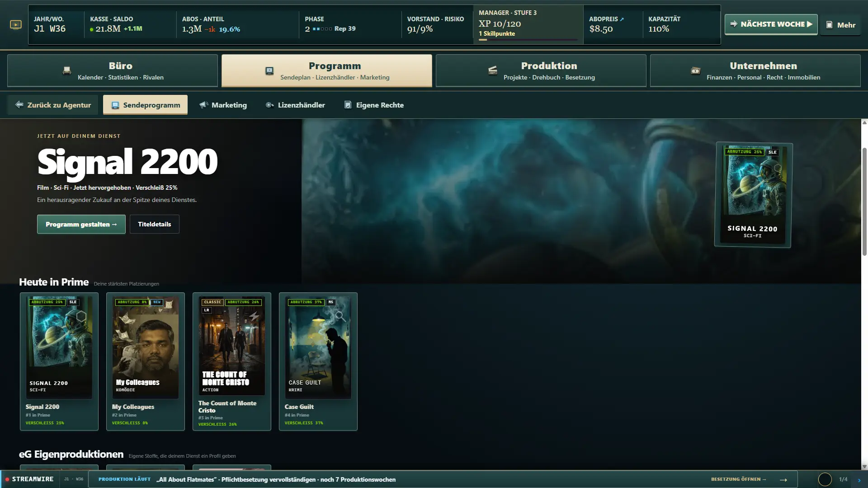Click the TV screen icon in top-left corner
This screenshot has height=488, width=868.
[x=16, y=25]
